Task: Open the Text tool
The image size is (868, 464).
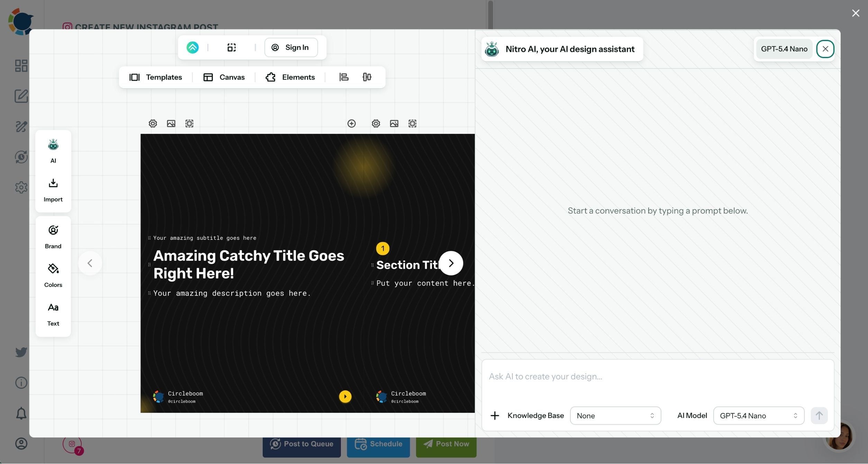Action: [53, 314]
